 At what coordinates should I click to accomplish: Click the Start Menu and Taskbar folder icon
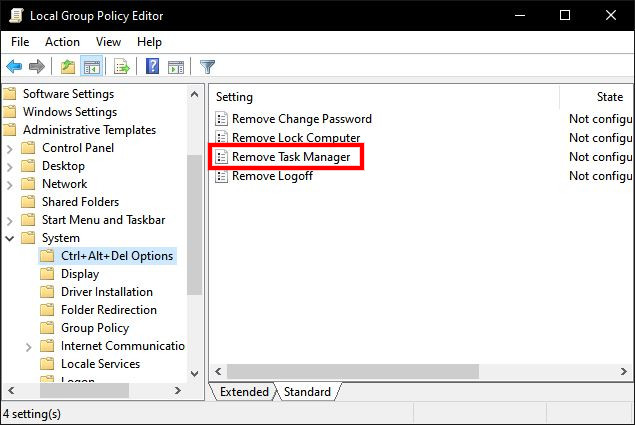(x=28, y=220)
